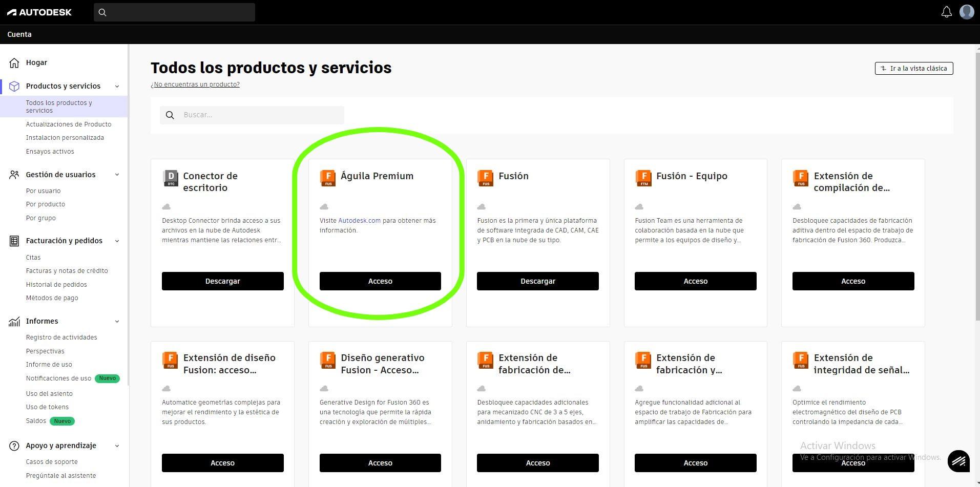Collapse the Gestión de usuarios section chevron
This screenshot has height=487, width=980.
[x=117, y=175]
